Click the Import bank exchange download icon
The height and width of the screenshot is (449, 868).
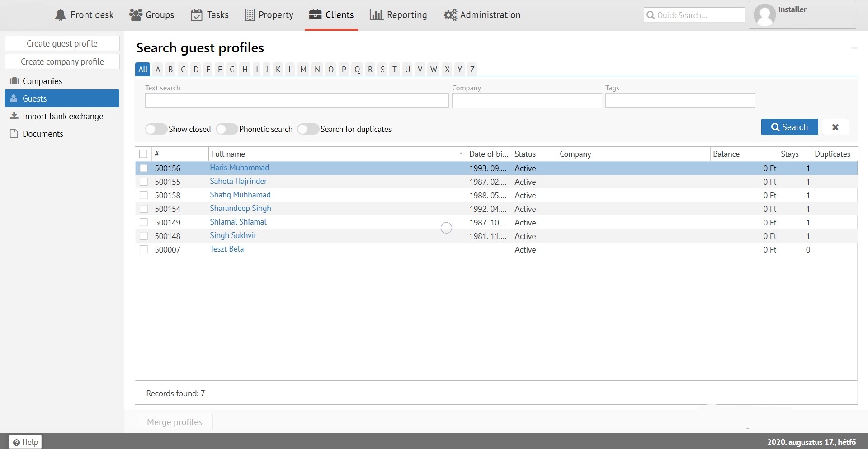click(14, 116)
